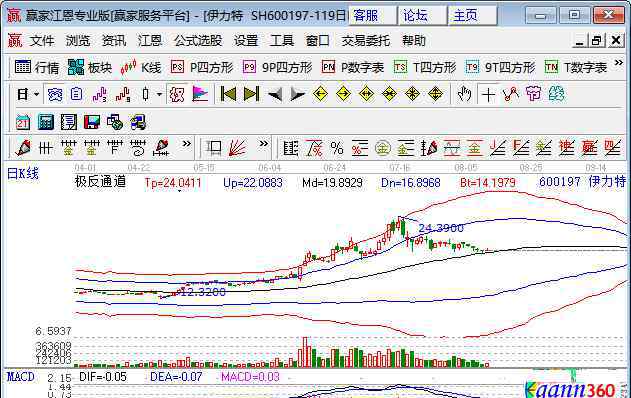Open the 行情 market quotes view
631x398 pixels.
click(x=37, y=67)
